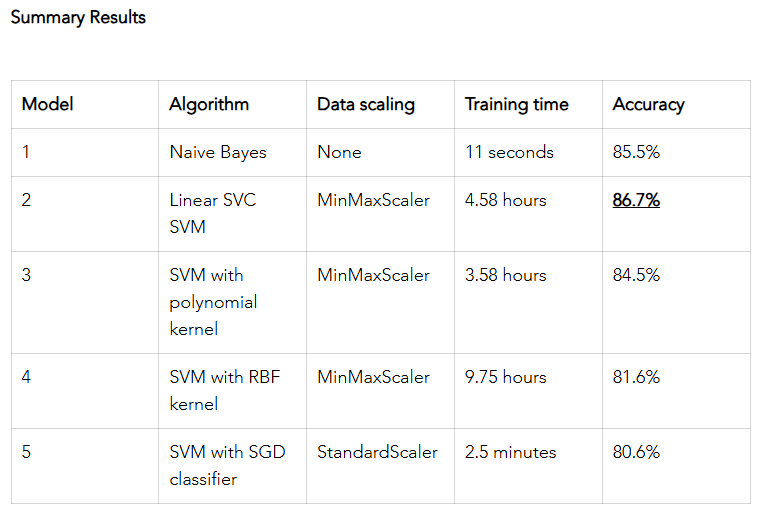The image size is (766, 512).
Task: Select the underlined 86.7% accuracy value
Action: [x=636, y=200]
